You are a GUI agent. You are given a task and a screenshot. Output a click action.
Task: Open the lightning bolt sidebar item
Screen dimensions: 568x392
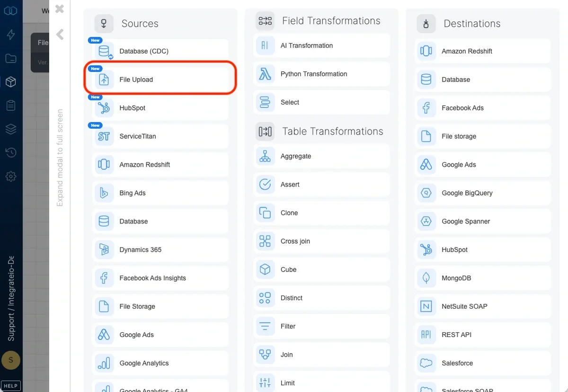coord(10,35)
